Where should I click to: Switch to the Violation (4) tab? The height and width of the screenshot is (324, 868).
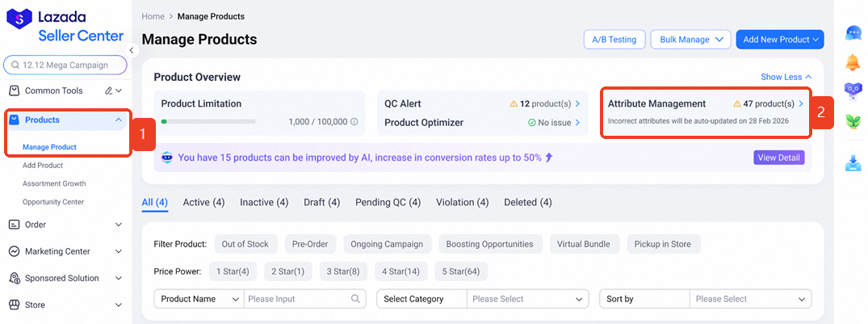click(462, 203)
